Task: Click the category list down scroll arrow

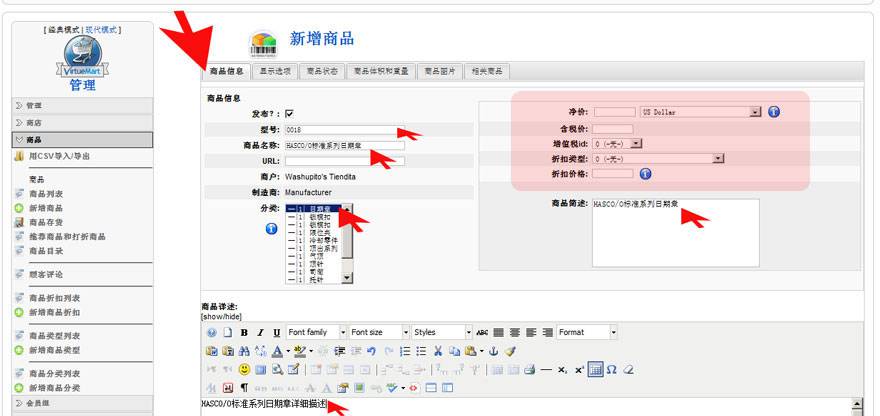Action: [x=347, y=278]
